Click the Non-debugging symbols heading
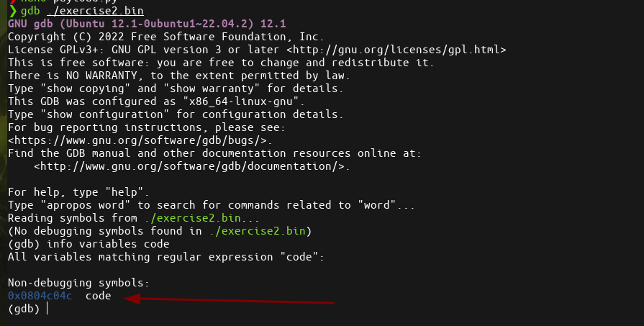 (79, 283)
